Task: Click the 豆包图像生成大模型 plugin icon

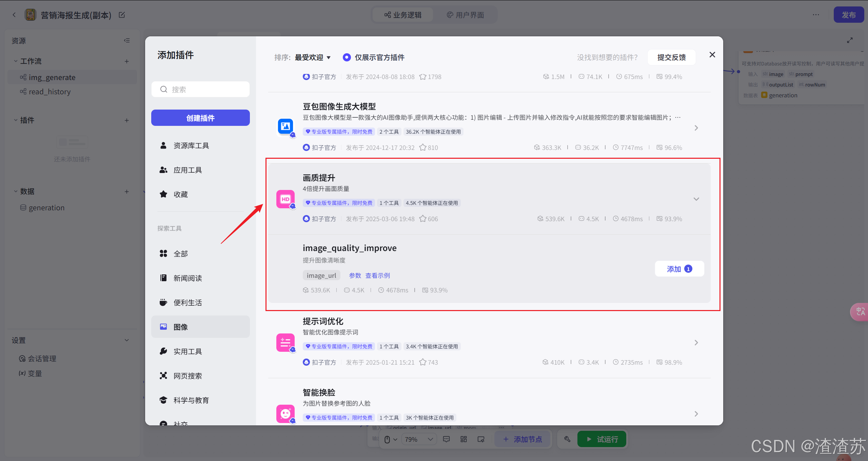Action: tap(285, 127)
